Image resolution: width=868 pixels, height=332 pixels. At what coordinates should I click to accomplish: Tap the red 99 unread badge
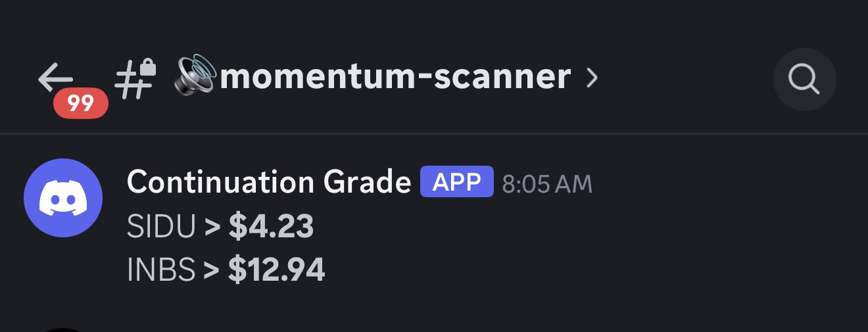(x=80, y=103)
